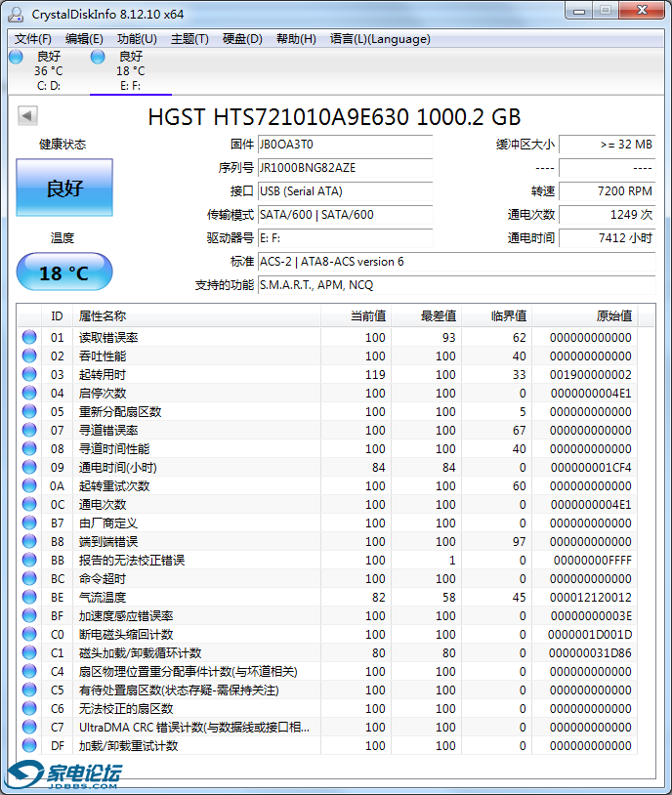This screenshot has height=795, width=672.
Task: Click the 当前值 column header
Action: (357, 316)
